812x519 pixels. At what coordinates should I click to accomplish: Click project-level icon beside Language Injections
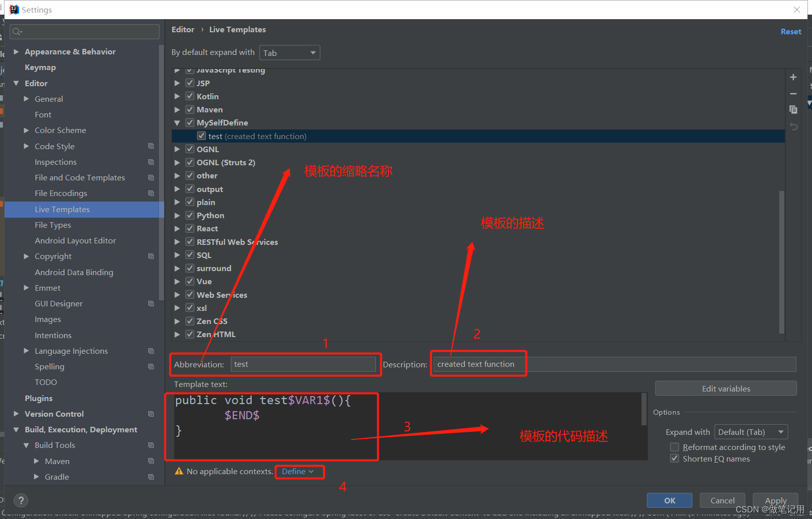click(151, 351)
